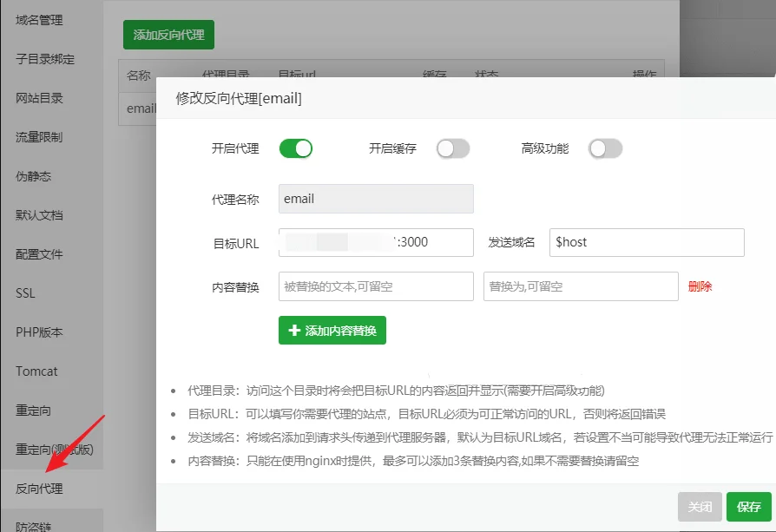Toggle the 开启代理 switch off
The height and width of the screenshot is (532, 776).
(295, 148)
